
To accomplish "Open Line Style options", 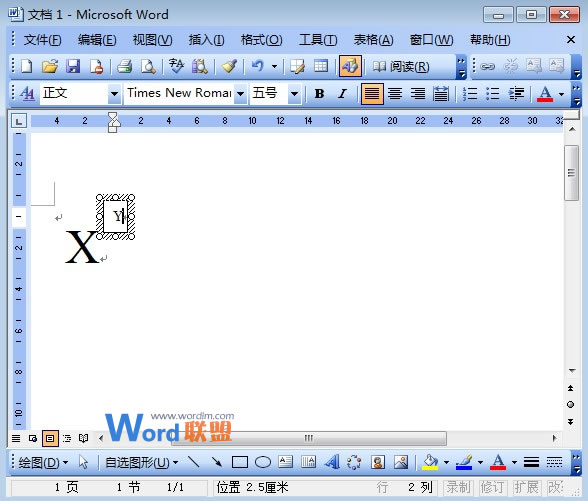I will pyautogui.click(x=531, y=462).
